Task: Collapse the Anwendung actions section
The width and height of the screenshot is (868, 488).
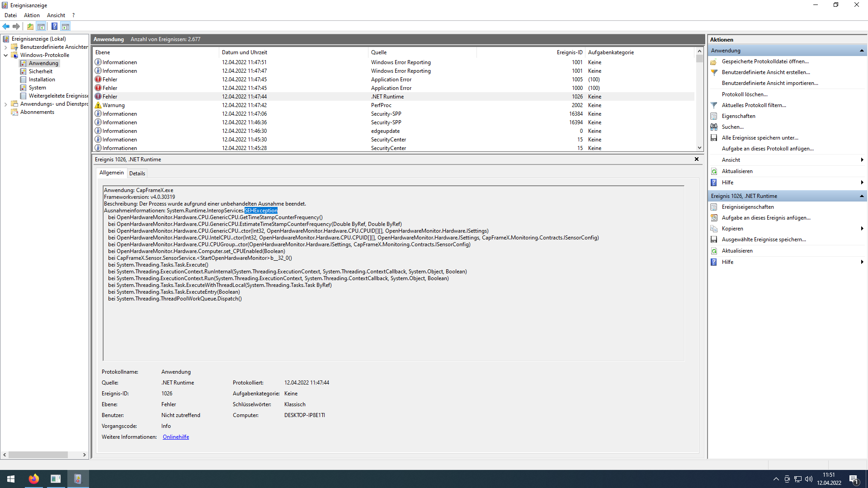Action: (862, 51)
